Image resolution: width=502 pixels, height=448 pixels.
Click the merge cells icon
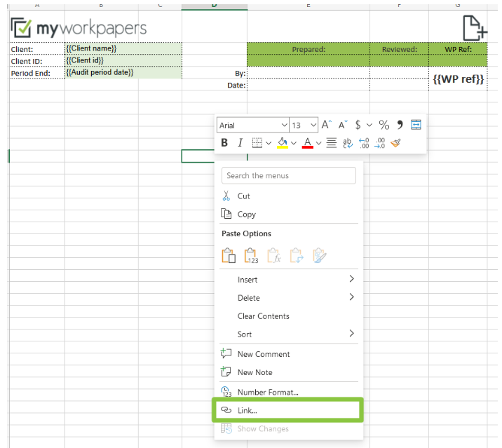(416, 125)
